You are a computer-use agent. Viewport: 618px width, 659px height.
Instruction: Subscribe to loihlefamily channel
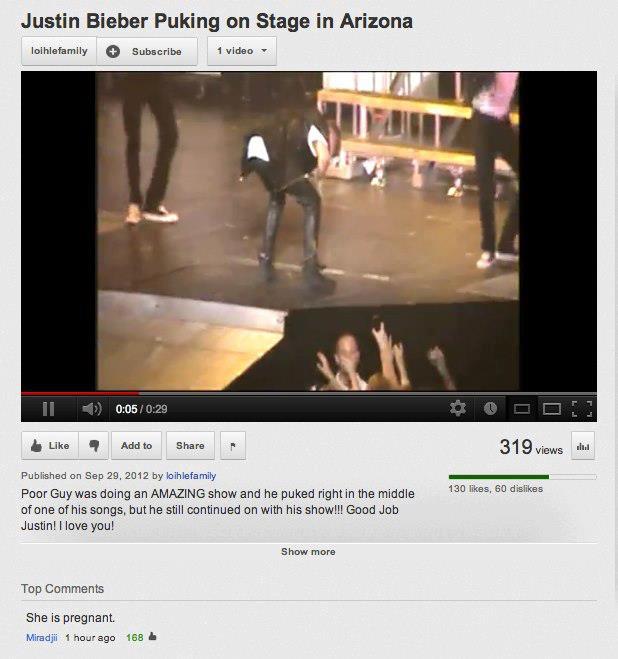pos(147,51)
